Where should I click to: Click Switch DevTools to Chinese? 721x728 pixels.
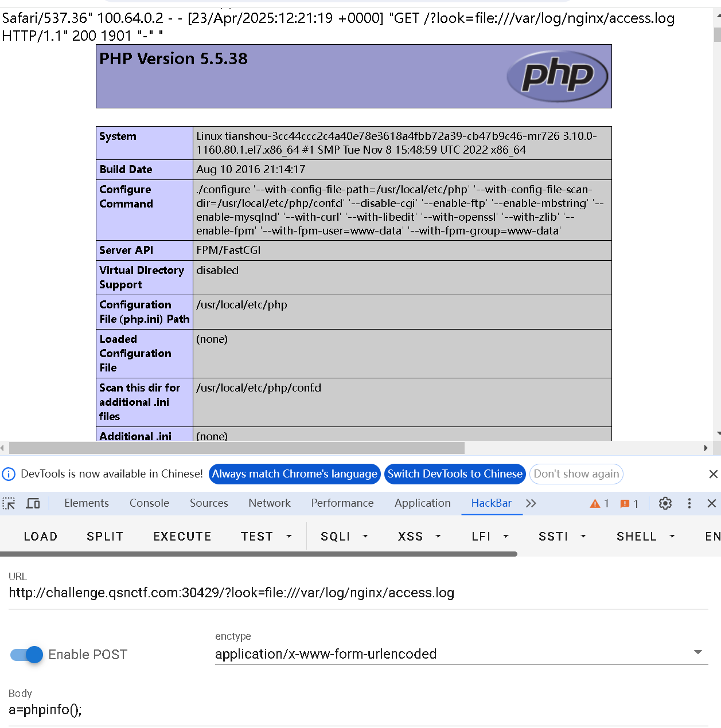[455, 474]
